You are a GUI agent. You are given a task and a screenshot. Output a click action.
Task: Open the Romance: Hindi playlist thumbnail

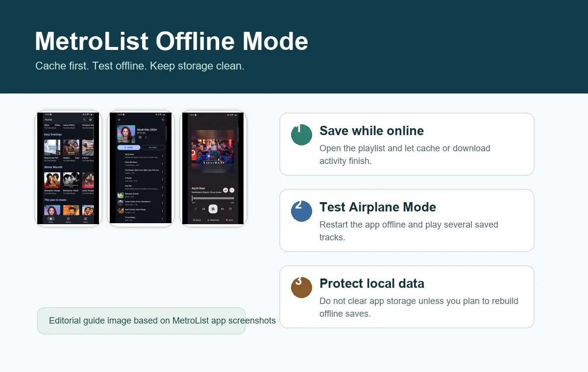pos(71,181)
